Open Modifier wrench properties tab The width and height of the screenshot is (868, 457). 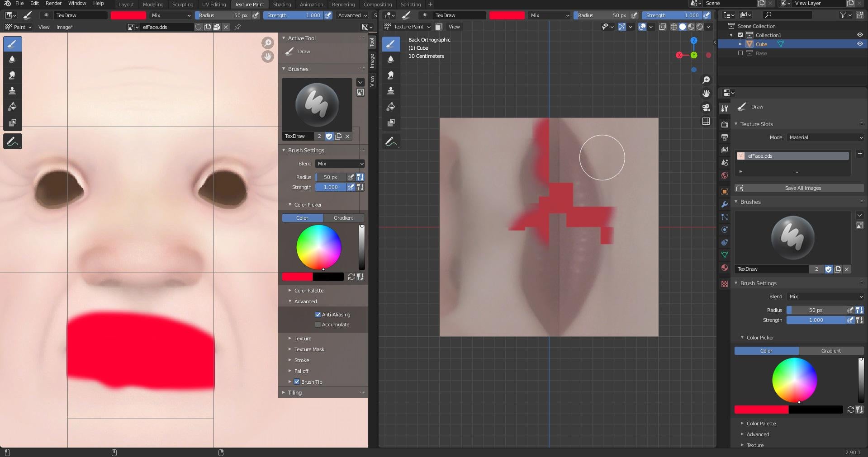click(725, 204)
